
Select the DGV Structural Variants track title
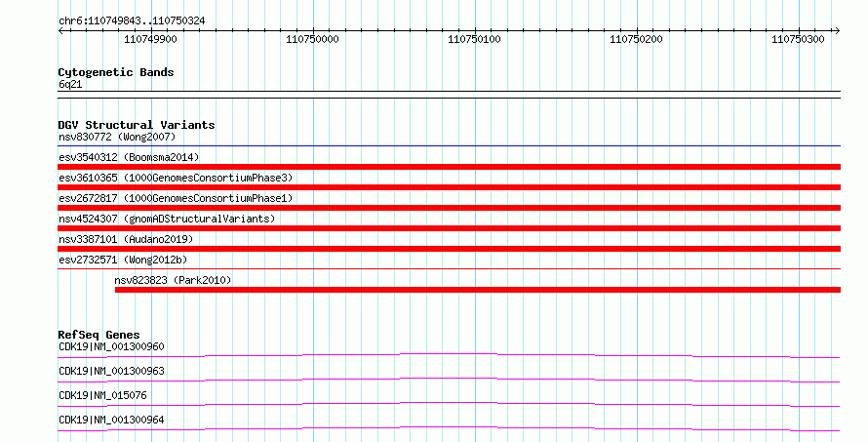137,125
